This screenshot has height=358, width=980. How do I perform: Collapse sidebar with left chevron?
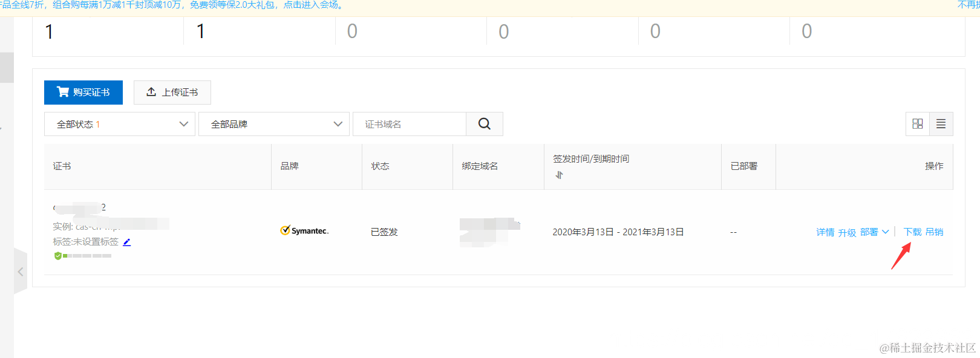pos(21,272)
